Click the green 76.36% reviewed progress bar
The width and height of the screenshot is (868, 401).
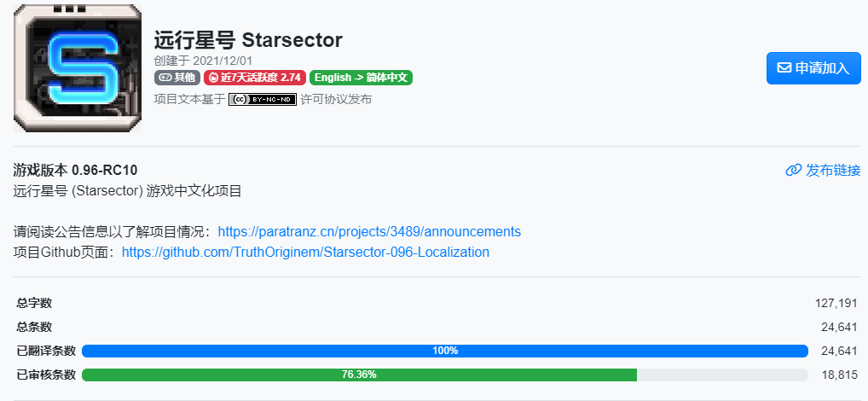click(359, 375)
